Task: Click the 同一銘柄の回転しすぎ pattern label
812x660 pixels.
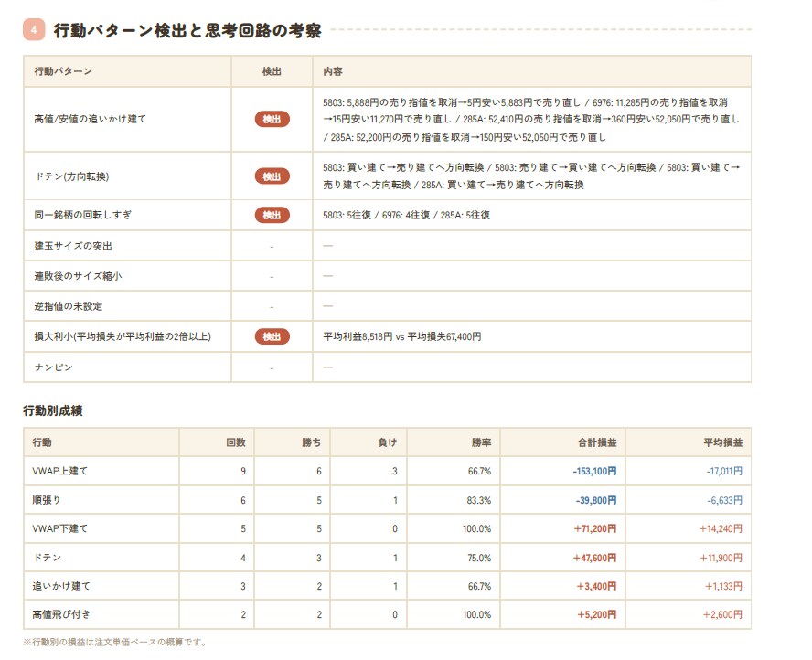Action: click(83, 215)
